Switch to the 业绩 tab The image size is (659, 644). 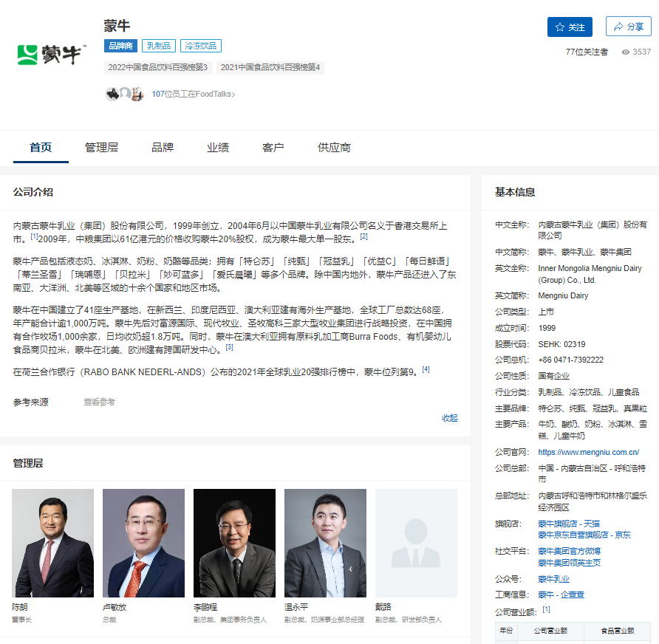[218, 148]
